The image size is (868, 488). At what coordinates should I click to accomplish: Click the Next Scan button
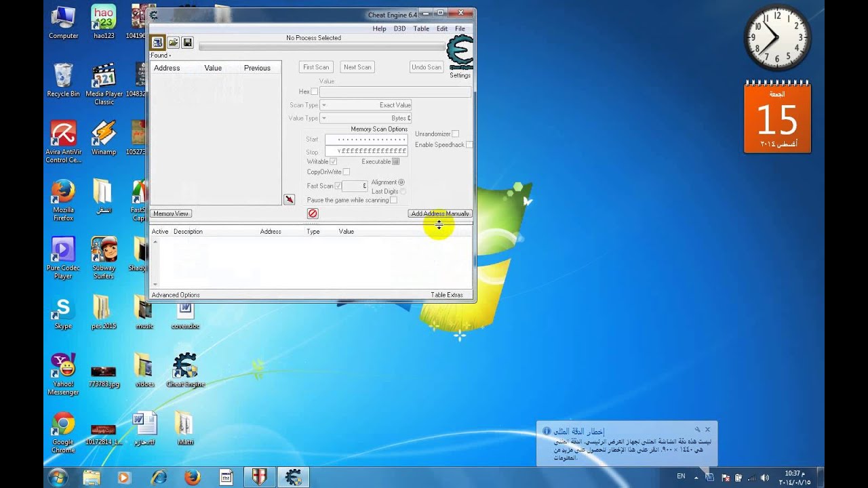(357, 67)
